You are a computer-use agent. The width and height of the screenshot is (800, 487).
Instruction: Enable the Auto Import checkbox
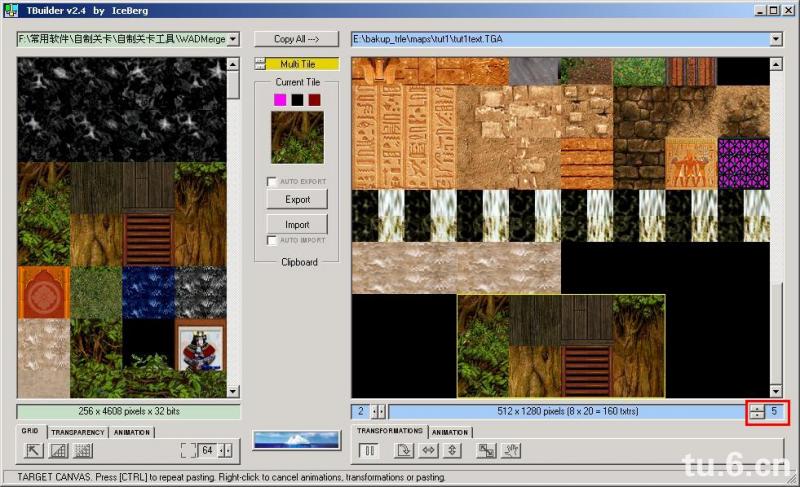[x=272, y=241]
